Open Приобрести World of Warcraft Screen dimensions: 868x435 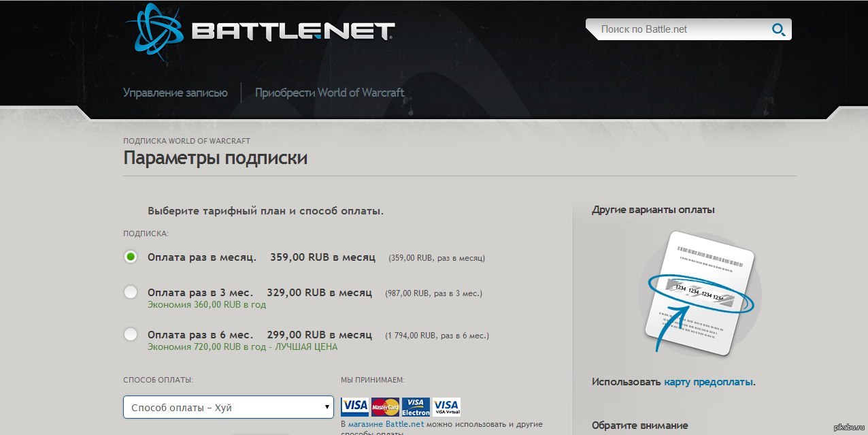pyautogui.click(x=329, y=93)
